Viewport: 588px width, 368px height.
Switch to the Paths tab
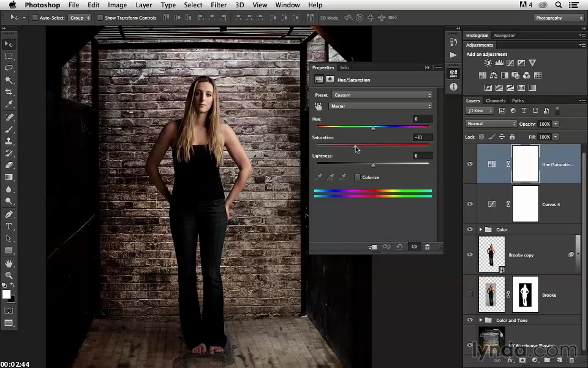click(x=518, y=101)
